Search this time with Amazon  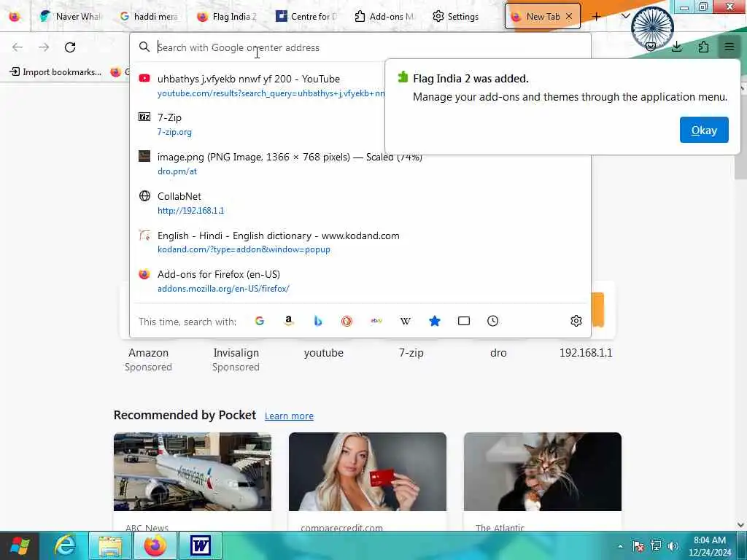point(288,321)
